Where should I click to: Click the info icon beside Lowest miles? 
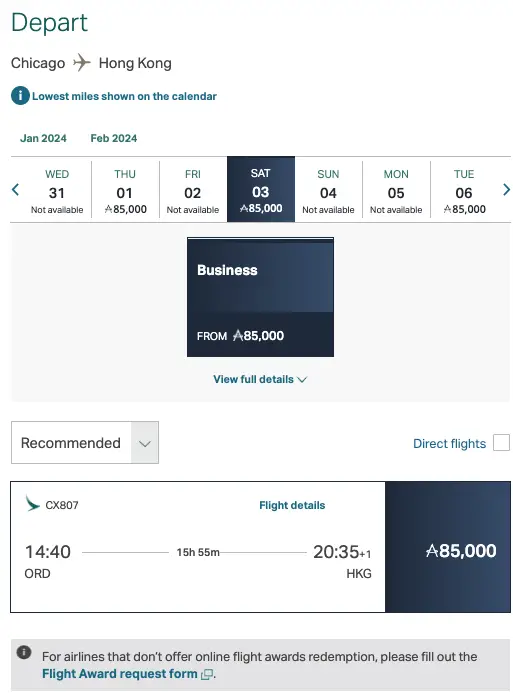[x=20, y=96]
